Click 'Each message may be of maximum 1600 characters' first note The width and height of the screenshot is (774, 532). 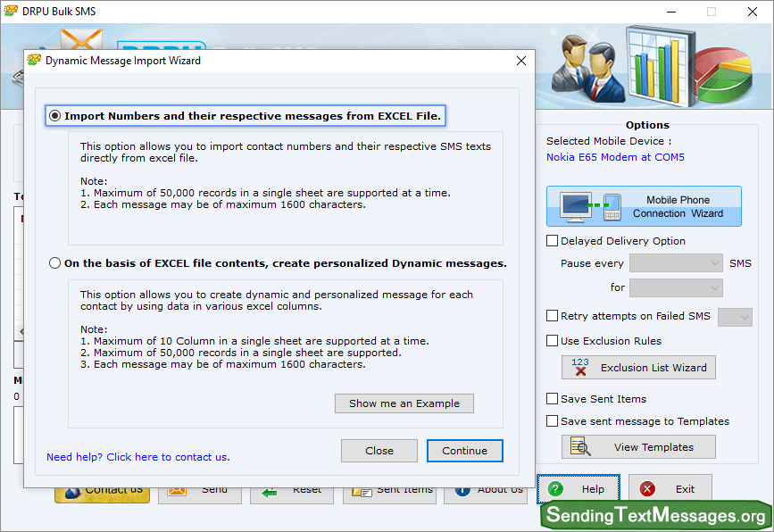tap(222, 204)
